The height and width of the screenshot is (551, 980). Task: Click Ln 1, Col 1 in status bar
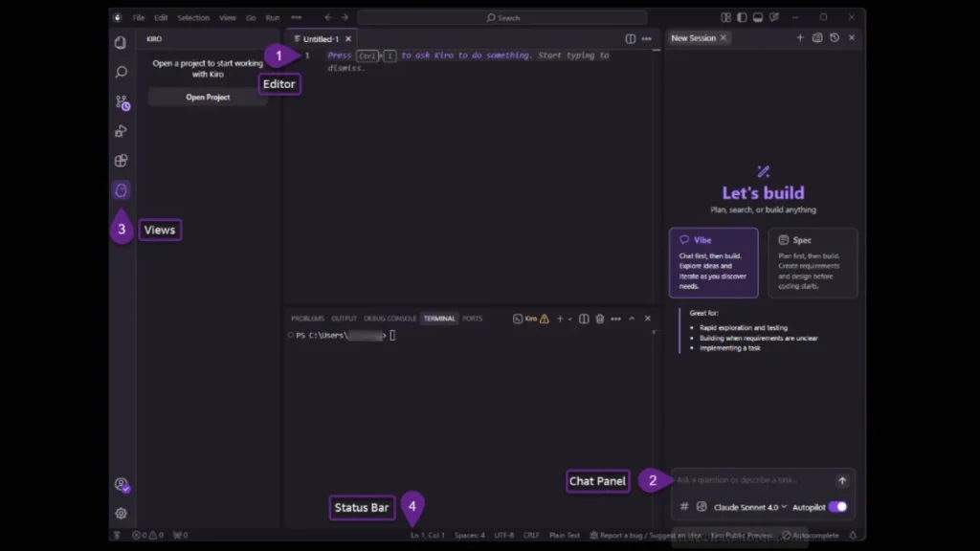(428, 536)
